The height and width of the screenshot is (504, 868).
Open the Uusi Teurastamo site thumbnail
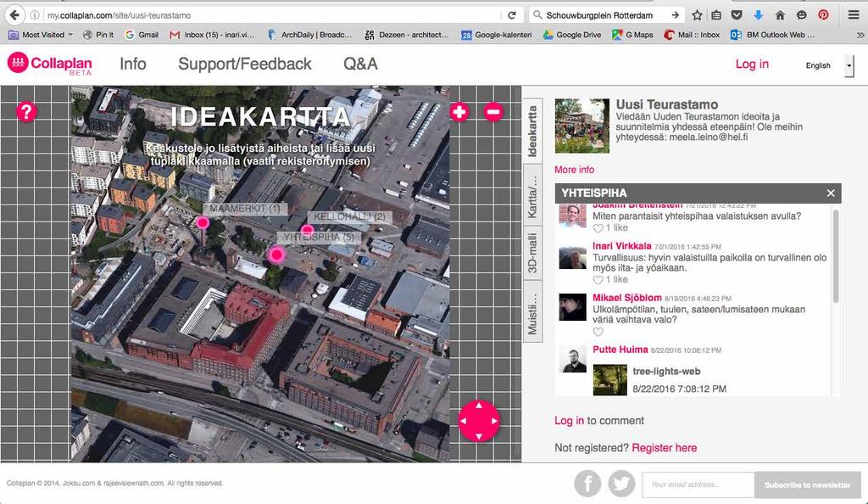(581, 126)
